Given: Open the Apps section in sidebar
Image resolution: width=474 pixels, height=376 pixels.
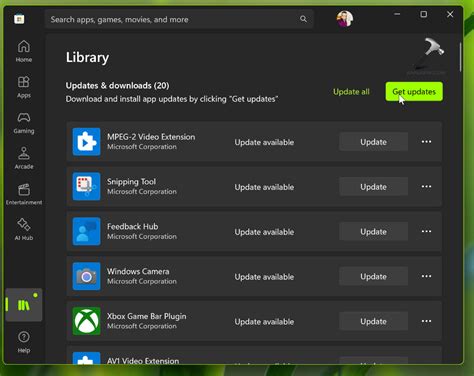Looking at the screenshot, I should (x=24, y=87).
